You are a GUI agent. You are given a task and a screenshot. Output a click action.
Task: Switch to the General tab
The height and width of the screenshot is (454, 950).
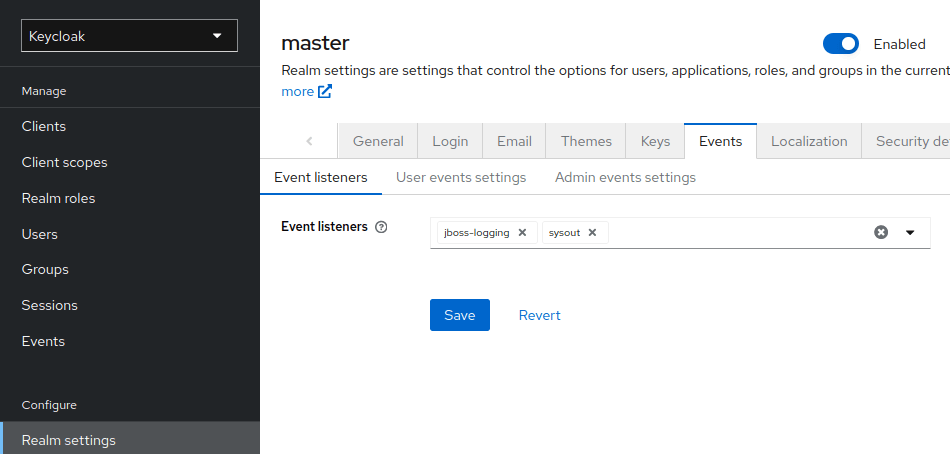(x=378, y=141)
